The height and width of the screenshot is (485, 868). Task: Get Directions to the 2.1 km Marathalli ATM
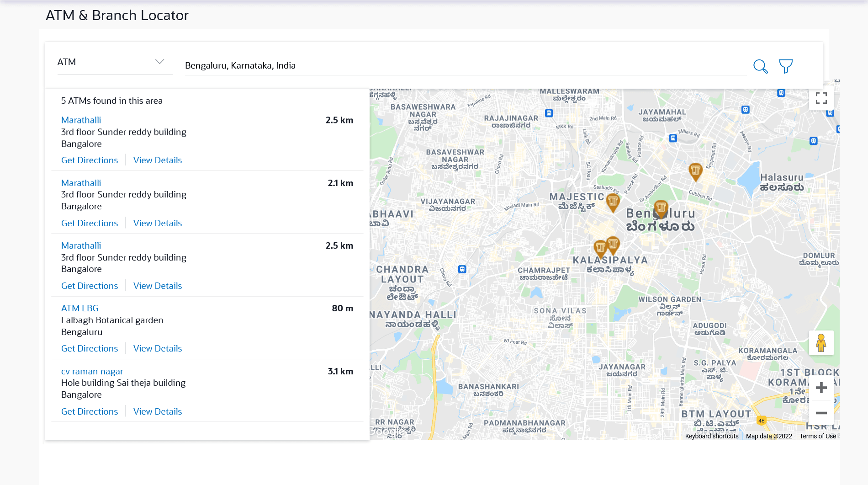(x=90, y=223)
